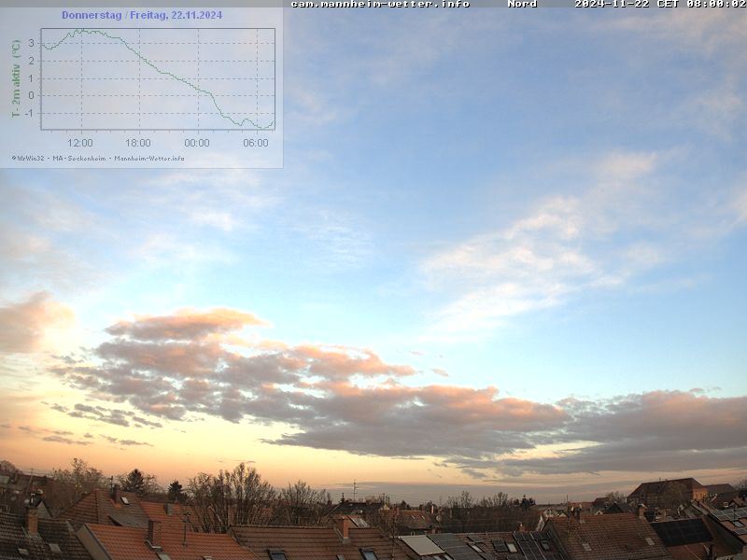Select the 00:00 time axis label

pos(197,143)
